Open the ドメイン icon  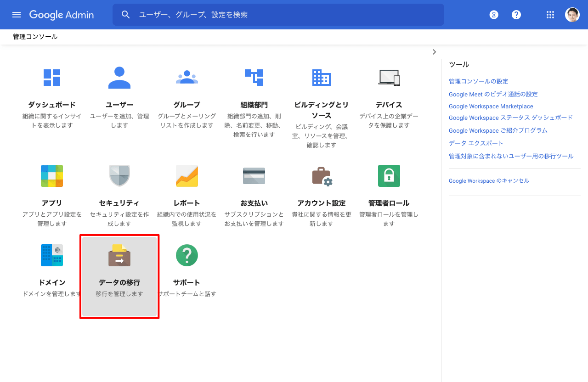[x=52, y=255]
